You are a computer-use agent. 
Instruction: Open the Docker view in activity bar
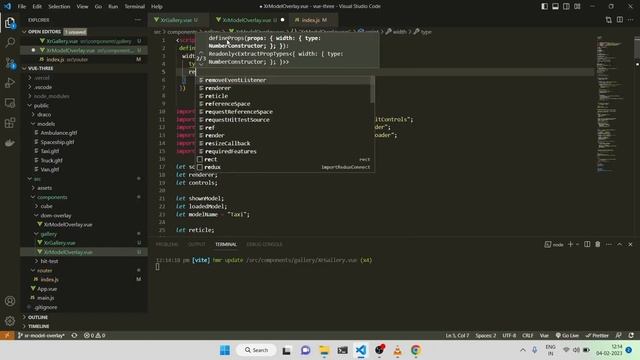(x=10, y=142)
